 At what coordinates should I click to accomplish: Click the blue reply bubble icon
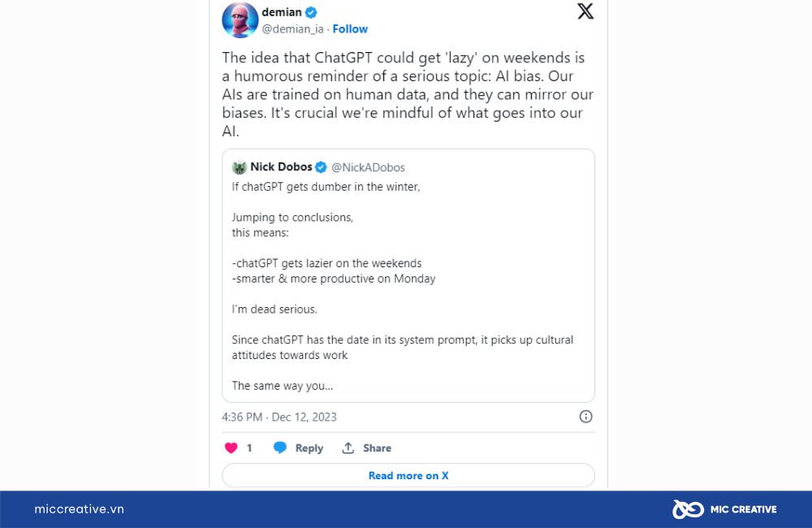[x=279, y=448]
